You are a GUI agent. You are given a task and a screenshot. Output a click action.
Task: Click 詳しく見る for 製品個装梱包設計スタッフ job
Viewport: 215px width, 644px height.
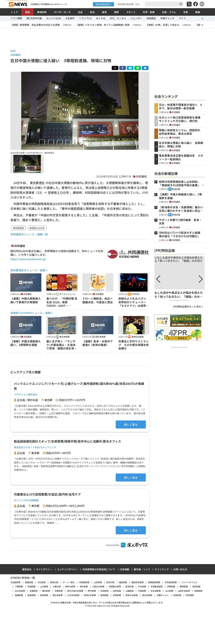(x=131, y=477)
